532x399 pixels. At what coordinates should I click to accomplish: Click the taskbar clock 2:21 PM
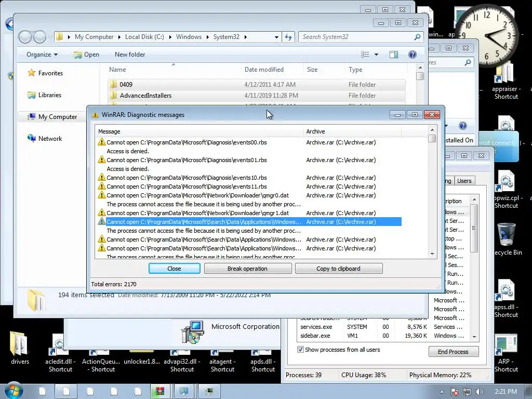(x=506, y=392)
